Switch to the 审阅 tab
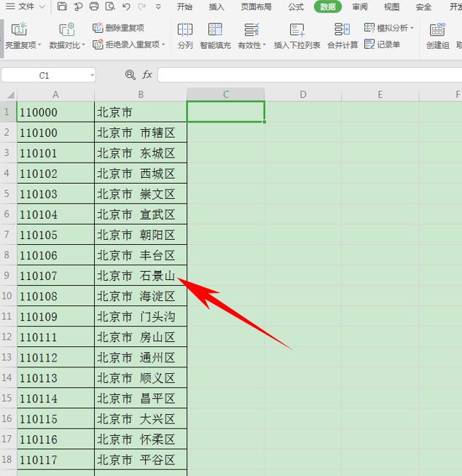Screen dimensions: 462x476 pyautogui.click(x=360, y=7)
